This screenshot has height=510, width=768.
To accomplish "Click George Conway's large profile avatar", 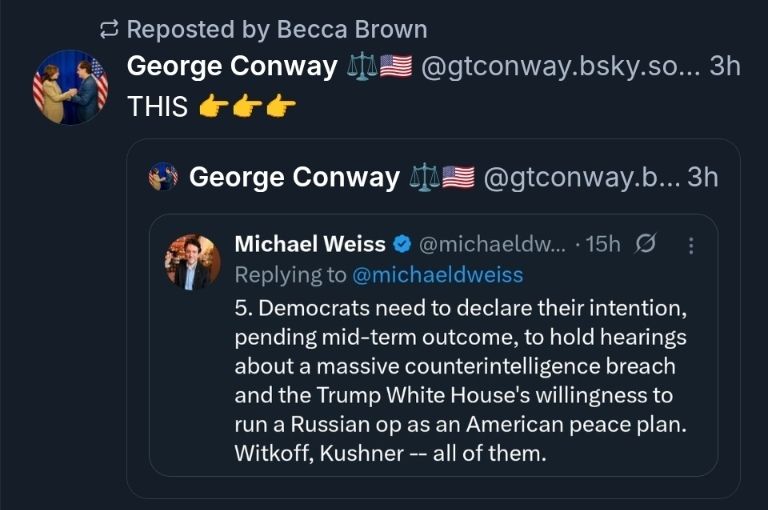I will pos(71,87).
